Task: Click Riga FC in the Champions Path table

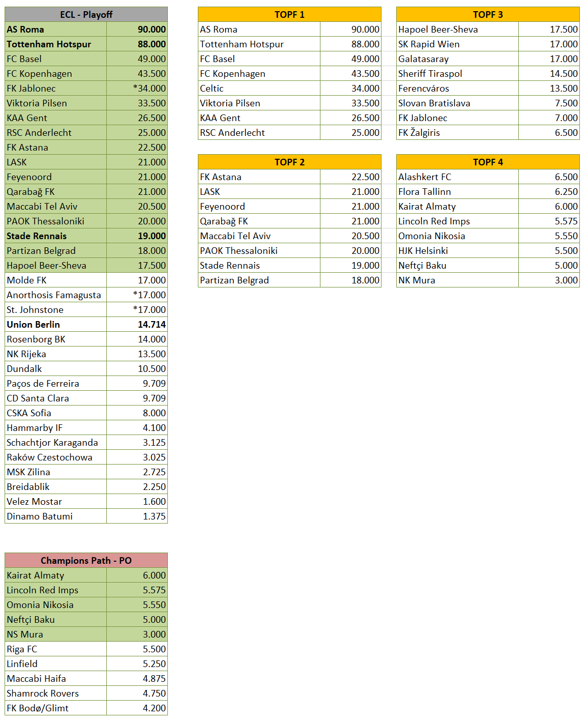Action: (56, 649)
